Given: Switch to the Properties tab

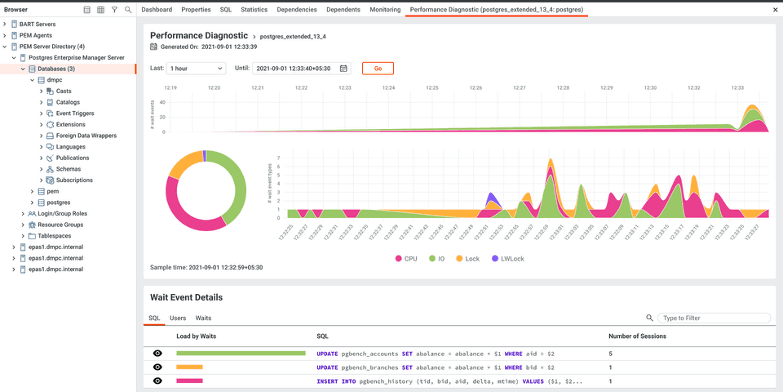Looking at the screenshot, I should (196, 10).
